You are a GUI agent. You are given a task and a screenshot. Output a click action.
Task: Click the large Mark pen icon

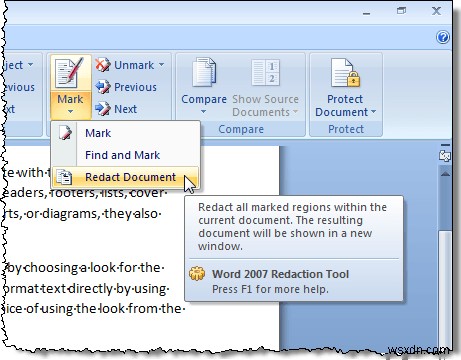70,73
